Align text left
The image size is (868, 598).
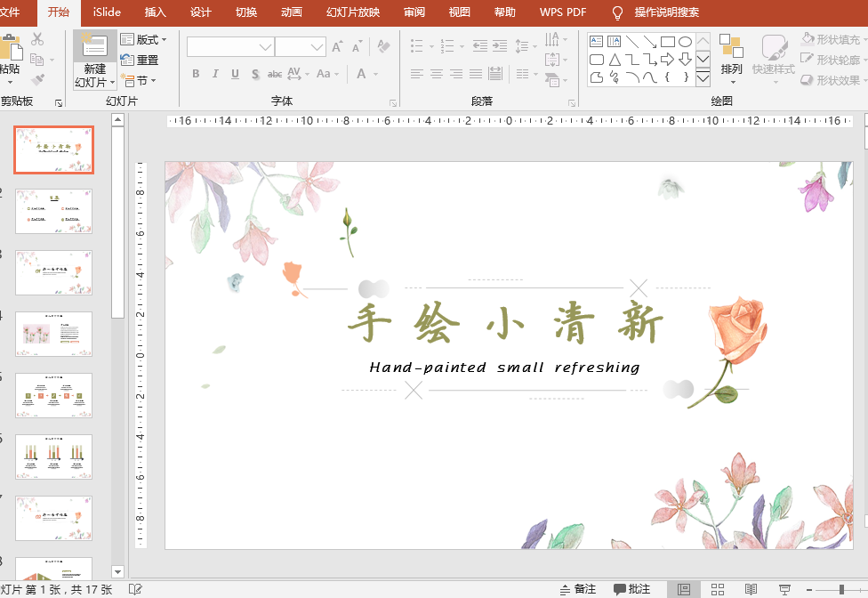pyautogui.click(x=417, y=74)
